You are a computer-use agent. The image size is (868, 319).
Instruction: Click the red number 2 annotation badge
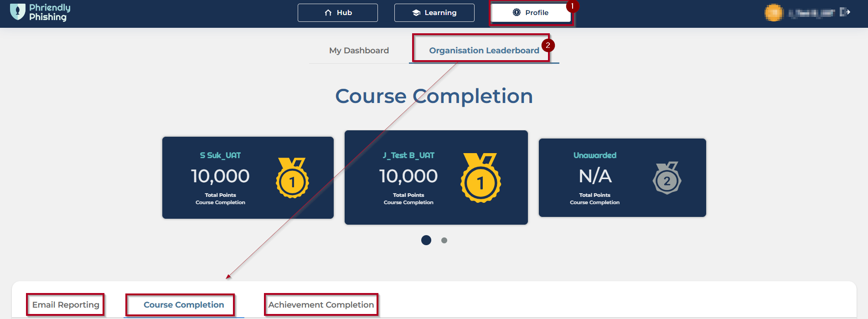548,46
